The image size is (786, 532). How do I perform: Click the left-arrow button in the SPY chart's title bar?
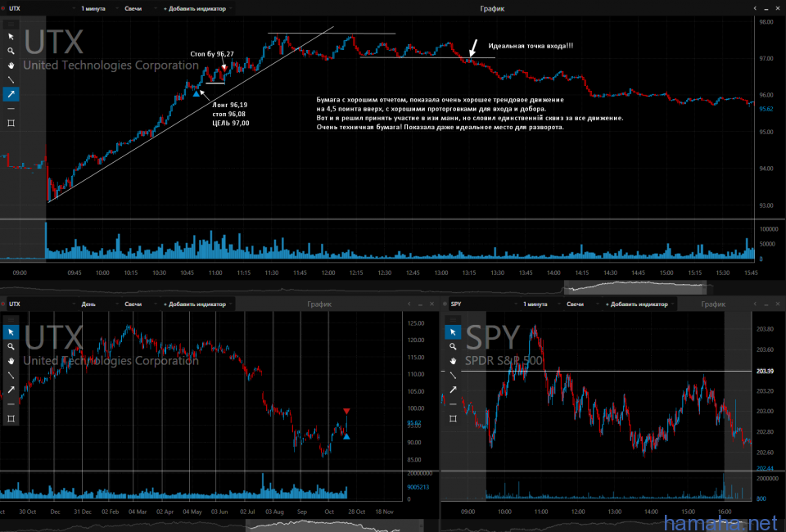click(x=755, y=304)
